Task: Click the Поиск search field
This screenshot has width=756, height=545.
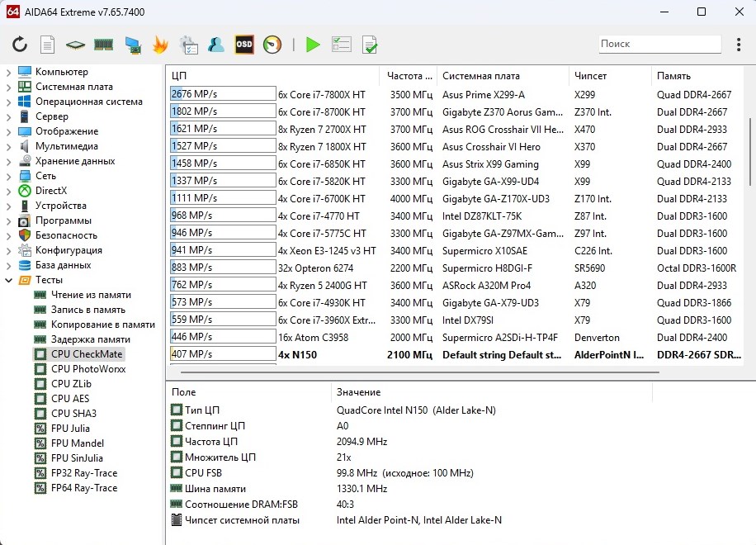Action: [659, 44]
